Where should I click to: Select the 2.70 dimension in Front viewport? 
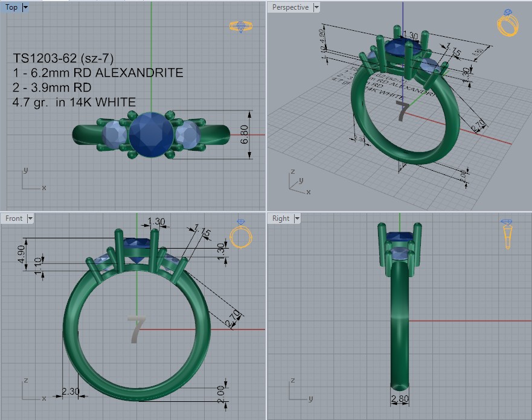click(x=234, y=319)
